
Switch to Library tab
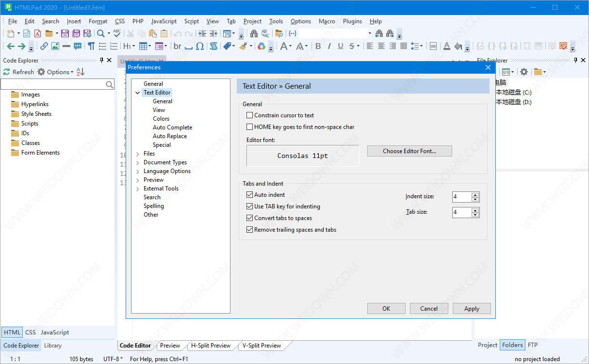(x=53, y=346)
